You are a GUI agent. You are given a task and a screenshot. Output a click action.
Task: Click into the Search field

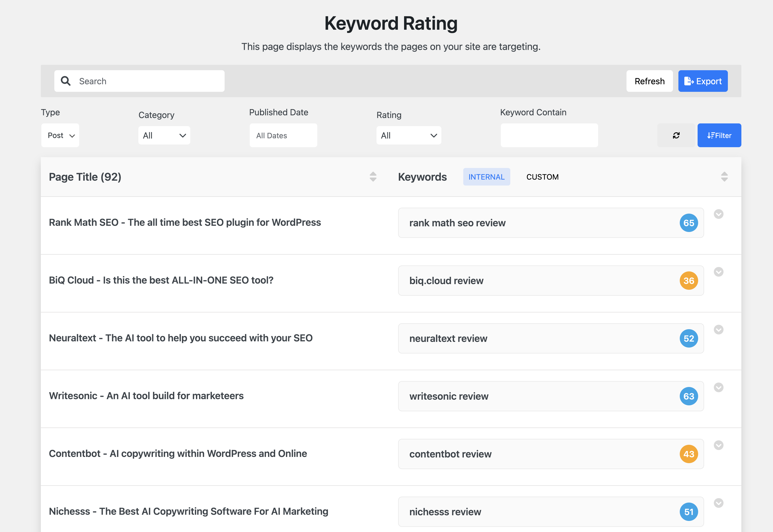coord(139,81)
